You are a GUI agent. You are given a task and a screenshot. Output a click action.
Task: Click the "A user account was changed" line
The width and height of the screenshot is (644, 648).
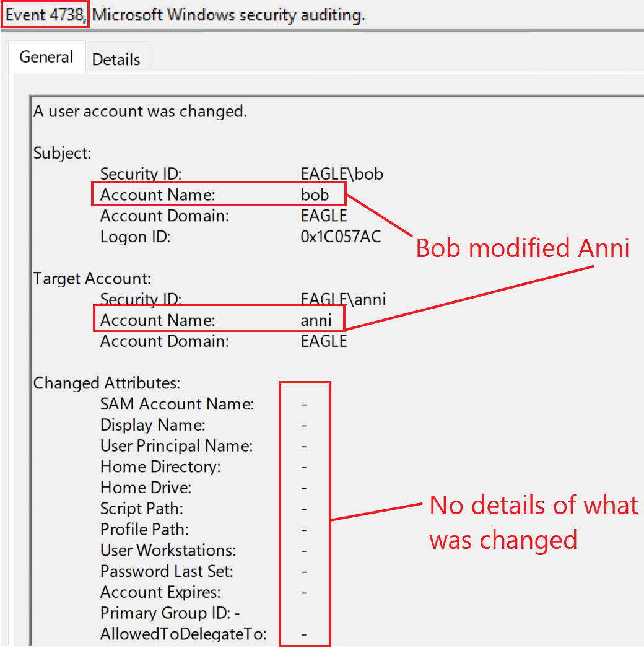pos(140,112)
